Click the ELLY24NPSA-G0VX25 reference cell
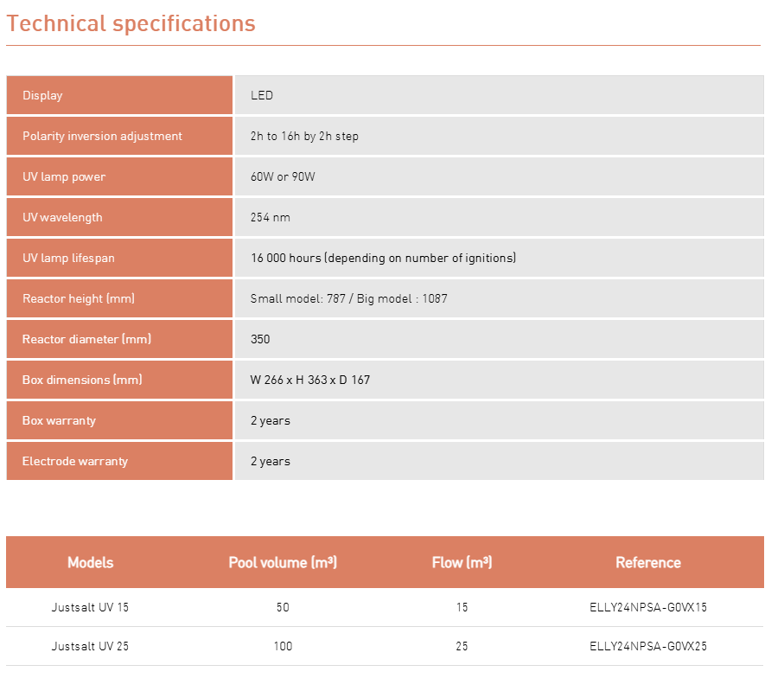 647,646
